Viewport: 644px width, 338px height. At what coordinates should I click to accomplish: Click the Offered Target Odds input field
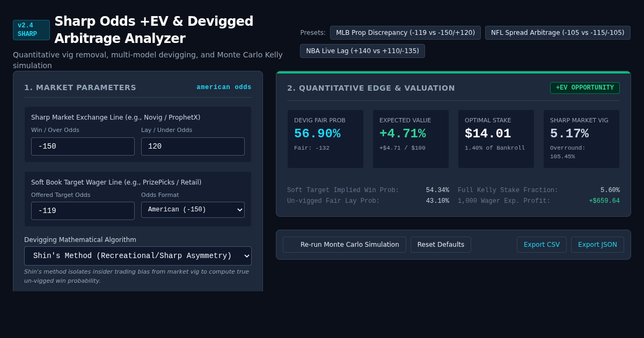tap(83, 211)
